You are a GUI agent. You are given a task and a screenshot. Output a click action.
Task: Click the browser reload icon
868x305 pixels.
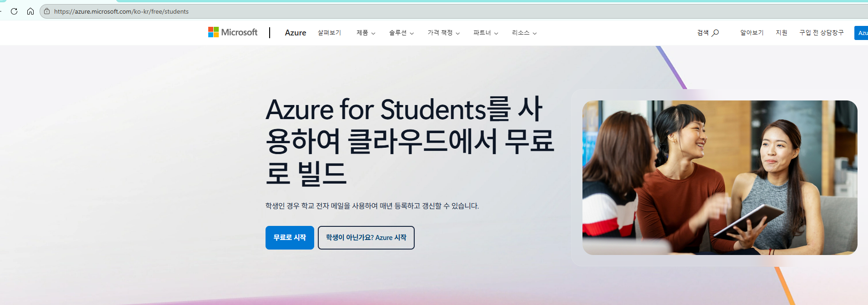pos(14,11)
